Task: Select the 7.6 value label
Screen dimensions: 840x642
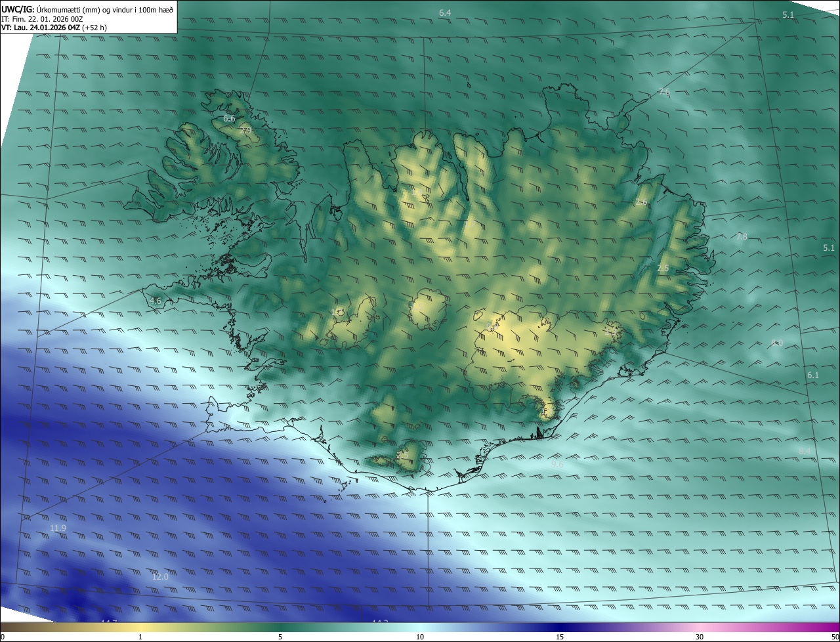Action: 664,92
